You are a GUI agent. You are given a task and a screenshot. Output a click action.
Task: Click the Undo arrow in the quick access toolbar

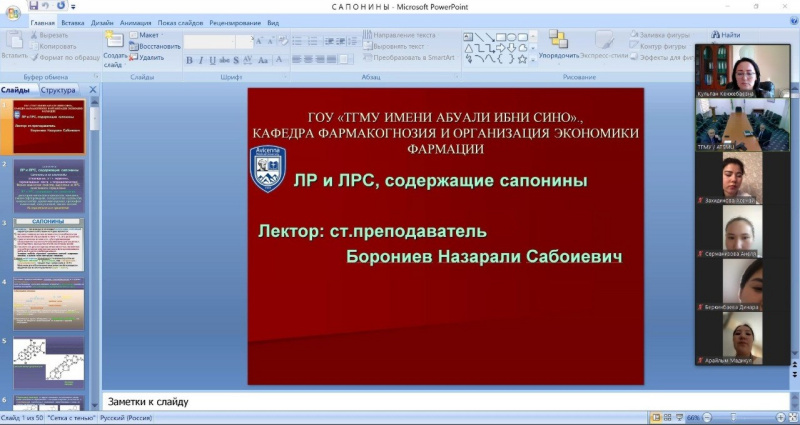pyautogui.click(x=46, y=6)
